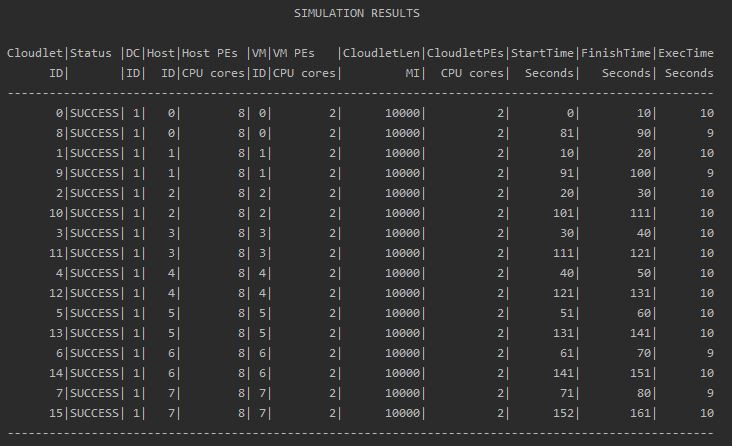This screenshot has width=732, height=446.
Task: Select Seconds label under FinishTime
Action: click(x=626, y=73)
